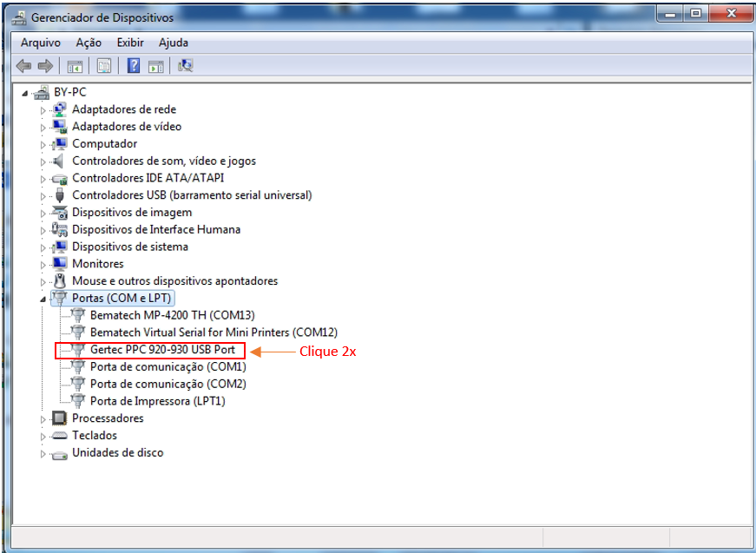
Task: Close the Gerenciador de Dispositivos window
Action: [x=731, y=14]
